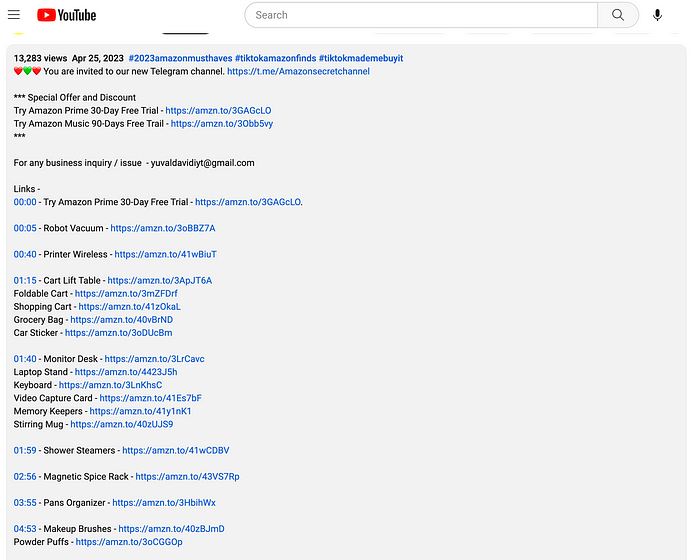Jump to timestamp 02:56
Screen dimensions: 700x560
point(25,476)
